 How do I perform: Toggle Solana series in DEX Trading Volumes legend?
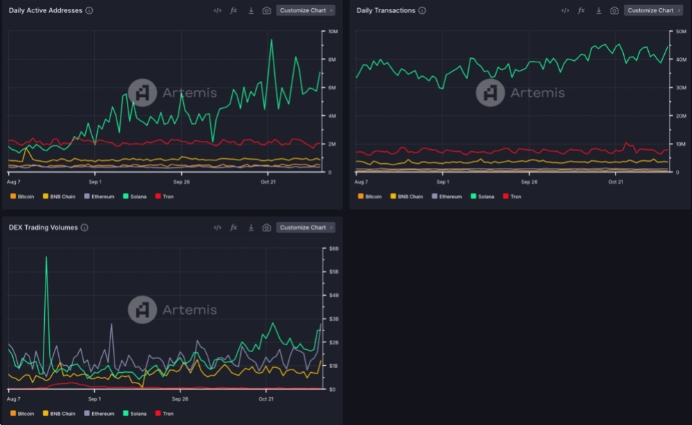click(135, 414)
